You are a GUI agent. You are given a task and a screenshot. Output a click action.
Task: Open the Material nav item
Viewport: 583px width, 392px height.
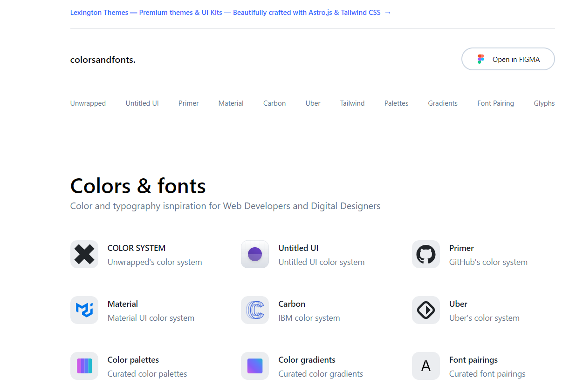[231, 103]
